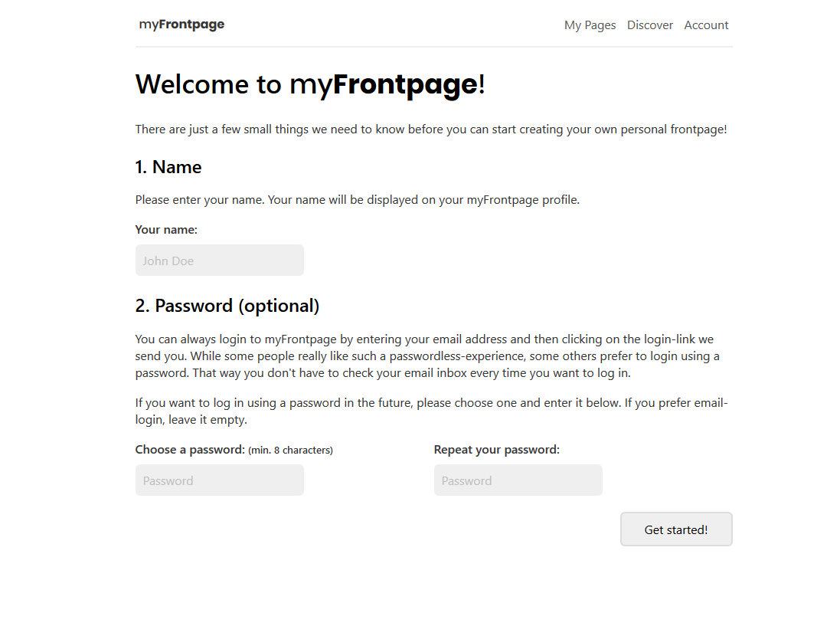The height and width of the screenshot is (626, 840).
Task: Click the "Repeat your password:" label
Action: (497, 450)
